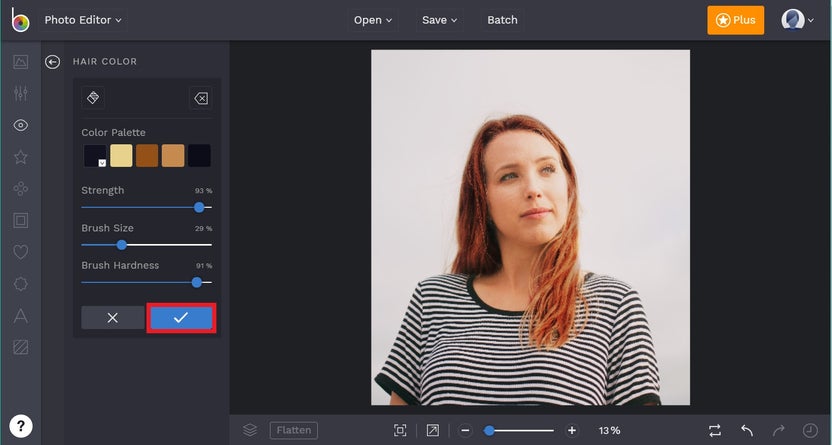Open the Graphics heart icon

(x=21, y=252)
